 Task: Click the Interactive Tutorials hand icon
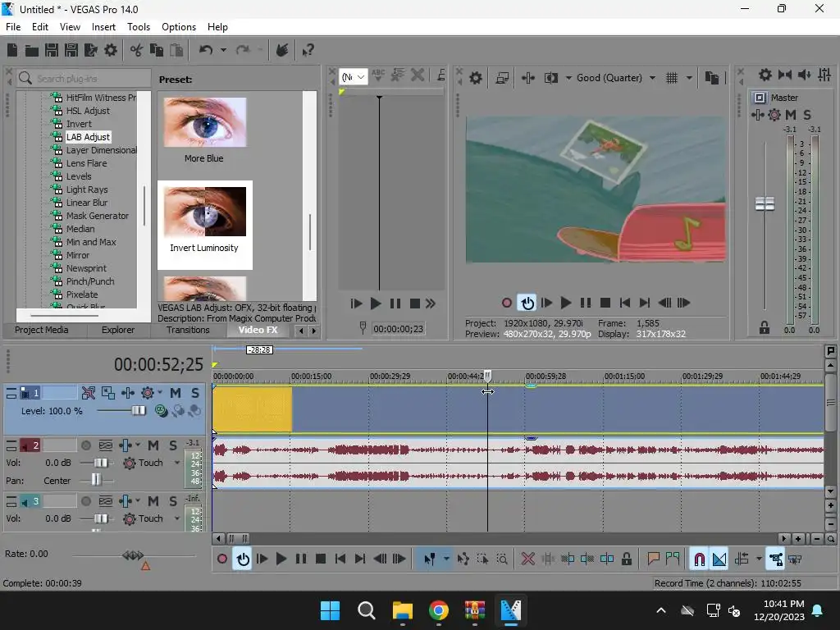tap(282, 50)
